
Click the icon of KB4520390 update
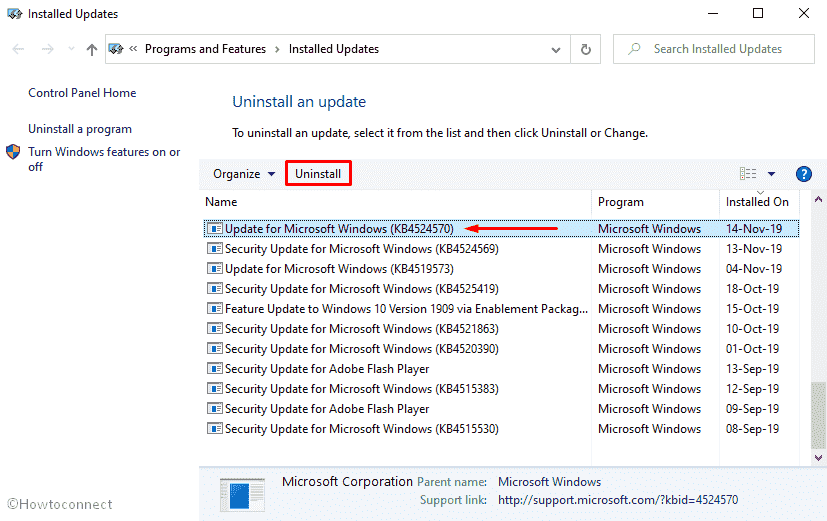click(215, 349)
